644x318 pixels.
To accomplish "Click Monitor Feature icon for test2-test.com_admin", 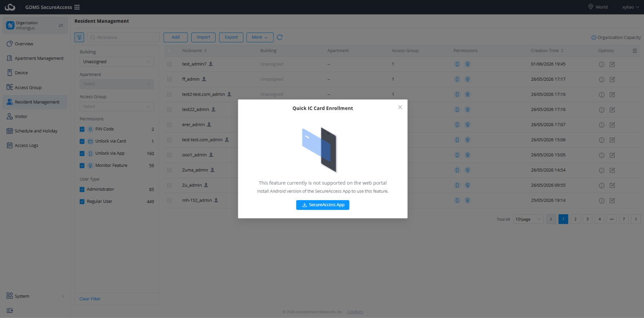I will tap(468, 94).
